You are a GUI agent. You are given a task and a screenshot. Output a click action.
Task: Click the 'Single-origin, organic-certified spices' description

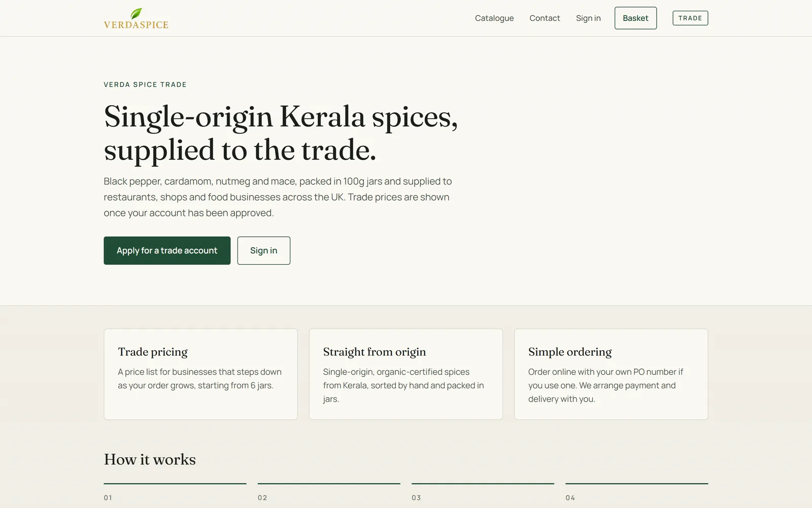[x=403, y=386]
